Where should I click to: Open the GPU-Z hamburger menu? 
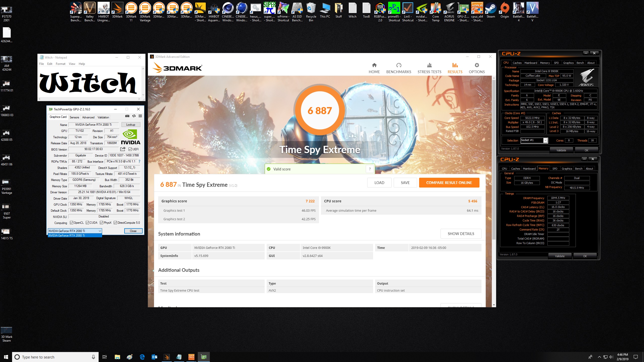click(140, 116)
